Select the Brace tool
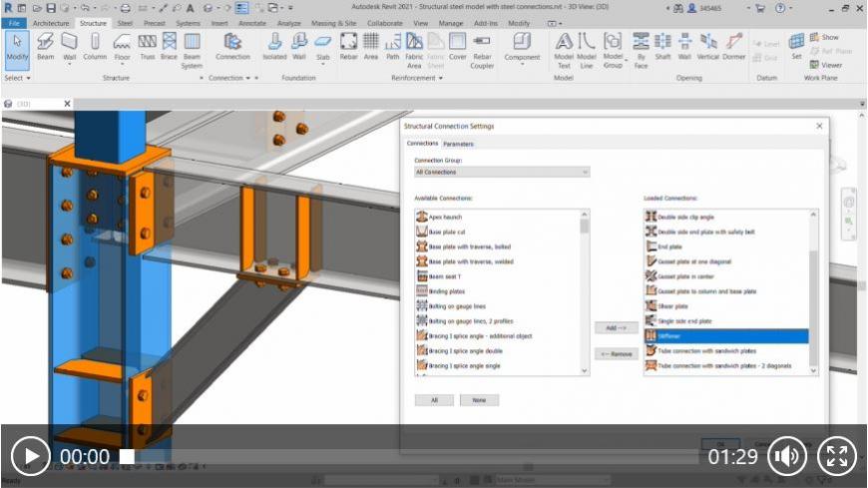The height and width of the screenshot is (488, 868). pyautogui.click(x=169, y=47)
